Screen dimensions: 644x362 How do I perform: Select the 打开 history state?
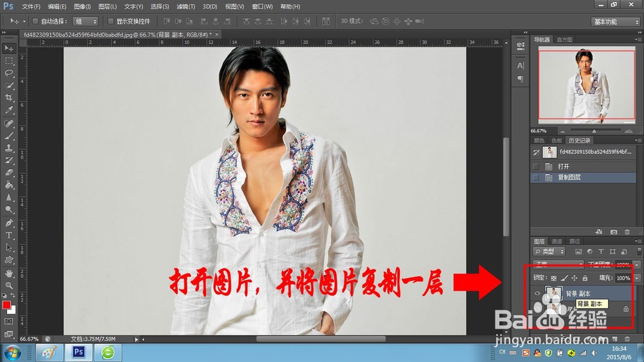click(x=583, y=166)
